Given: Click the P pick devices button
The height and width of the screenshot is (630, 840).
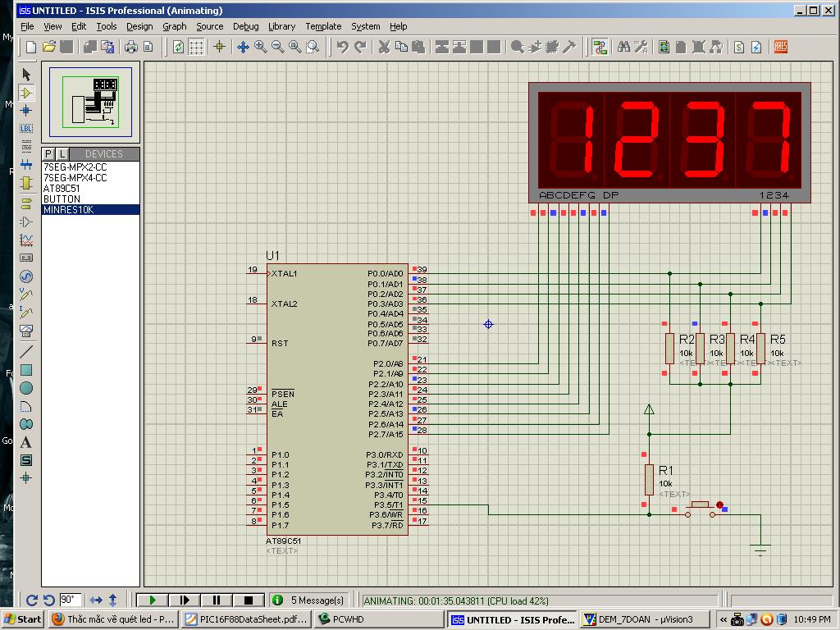Looking at the screenshot, I should point(48,154).
